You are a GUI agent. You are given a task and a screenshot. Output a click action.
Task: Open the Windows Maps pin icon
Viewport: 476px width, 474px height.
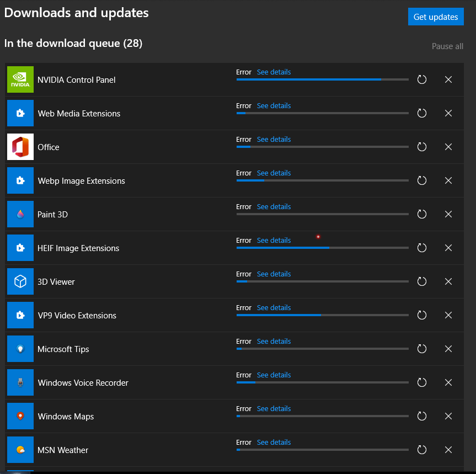pyautogui.click(x=20, y=416)
